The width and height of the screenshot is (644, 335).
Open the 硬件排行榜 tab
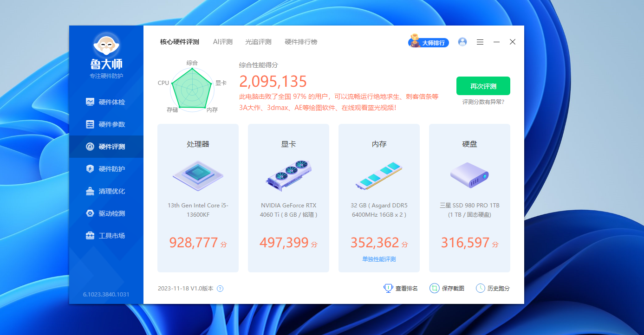pos(300,41)
